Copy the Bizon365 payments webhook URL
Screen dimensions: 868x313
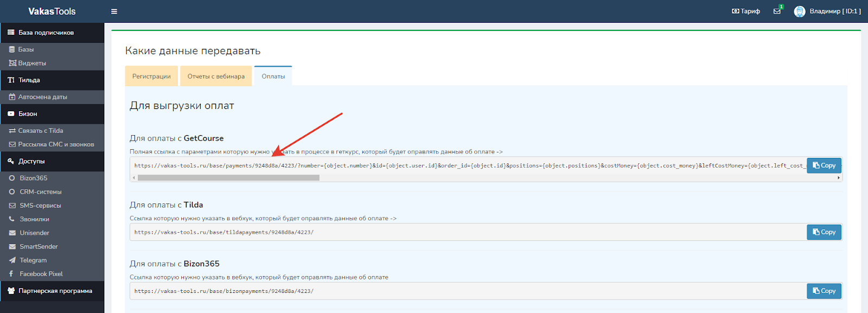[x=824, y=291]
